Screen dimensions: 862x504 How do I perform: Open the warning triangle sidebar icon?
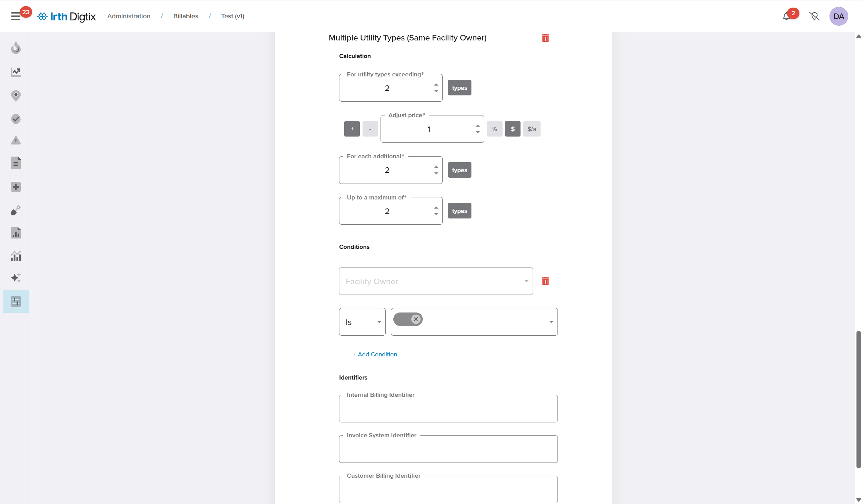(16, 140)
